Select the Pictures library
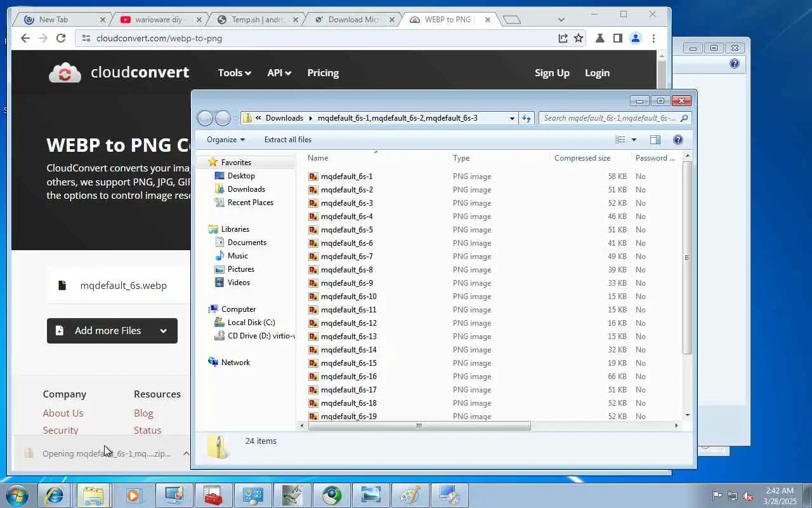The image size is (812, 508). [240, 269]
